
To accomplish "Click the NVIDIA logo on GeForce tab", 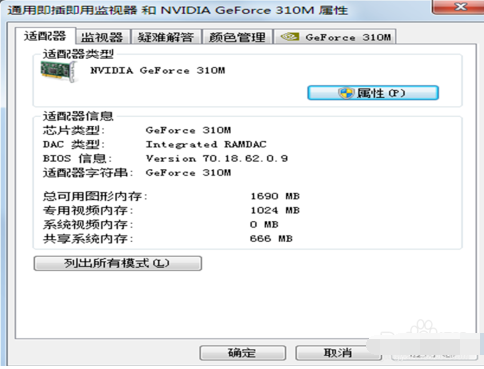I will pos(290,37).
